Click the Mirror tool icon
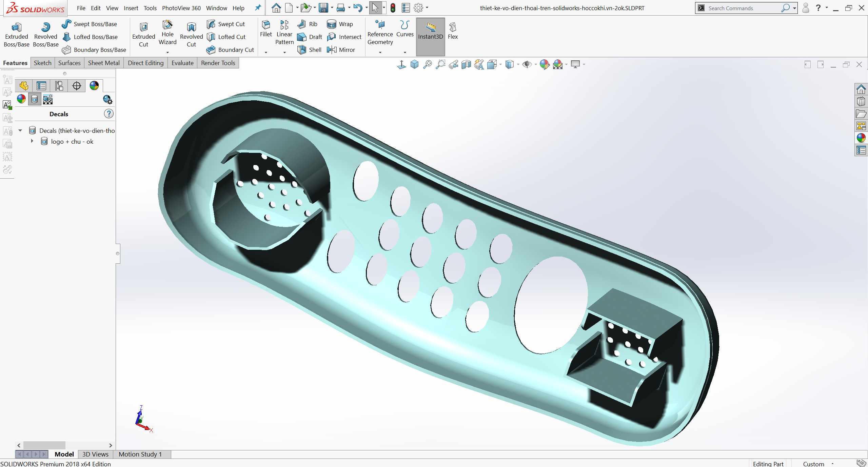This screenshot has height=467, width=868. coord(333,49)
